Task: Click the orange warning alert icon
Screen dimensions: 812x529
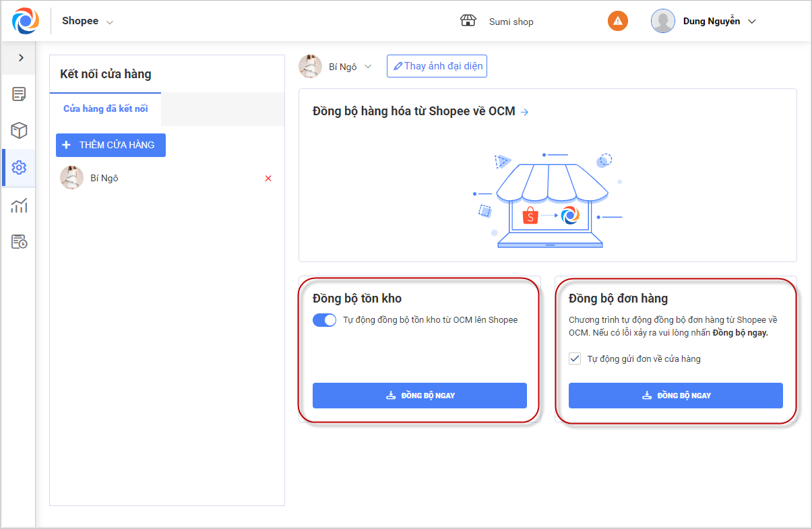Action: (617, 21)
